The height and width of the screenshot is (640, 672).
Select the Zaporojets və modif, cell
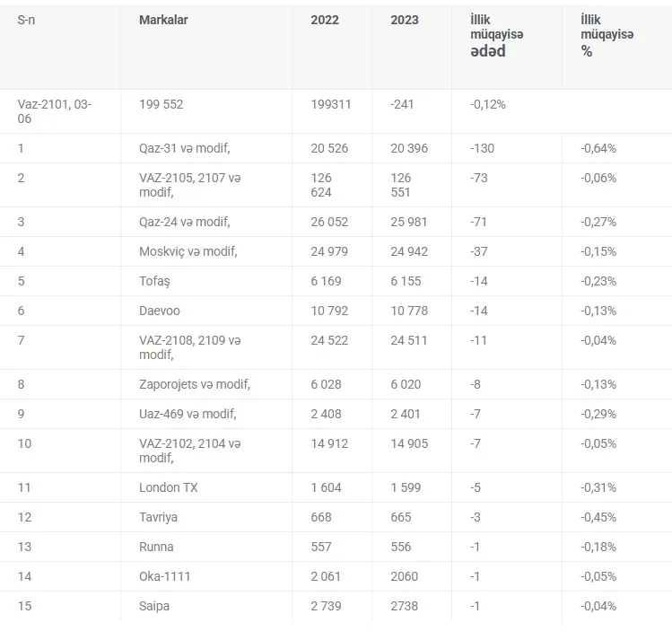[x=195, y=384]
